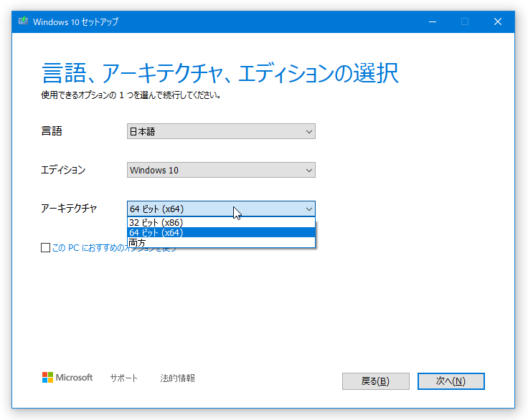Click the 次へ(N) button
Screen dimensions: 528x420
tap(451, 381)
